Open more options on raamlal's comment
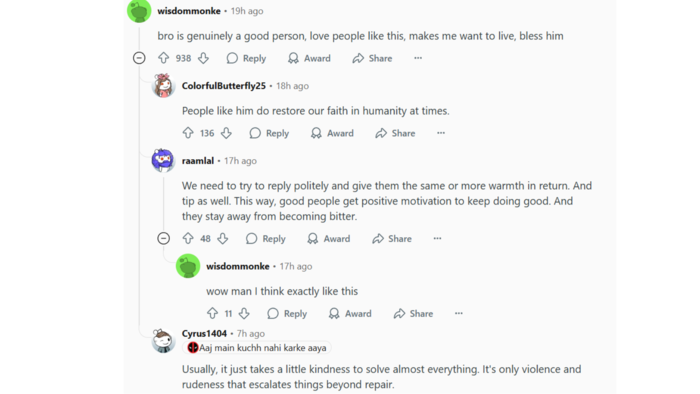The height and width of the screenshot is (394, 700). [438, 239]
